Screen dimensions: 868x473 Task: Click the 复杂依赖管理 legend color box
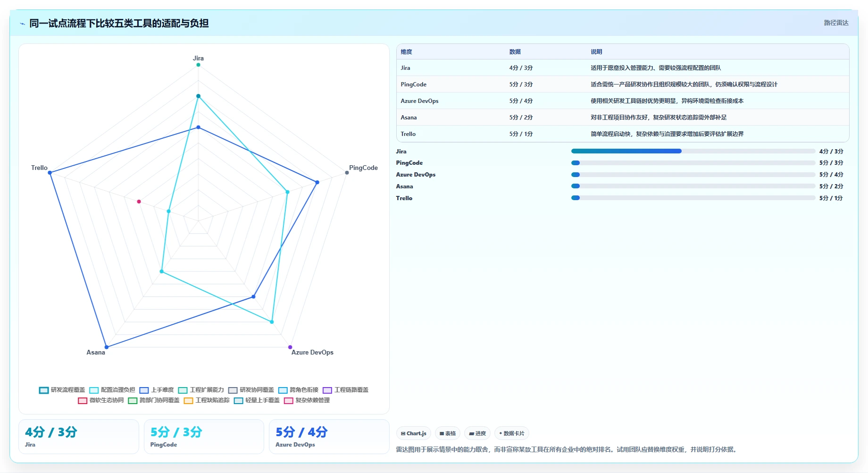pyautogui.click(x=288, y=400)
